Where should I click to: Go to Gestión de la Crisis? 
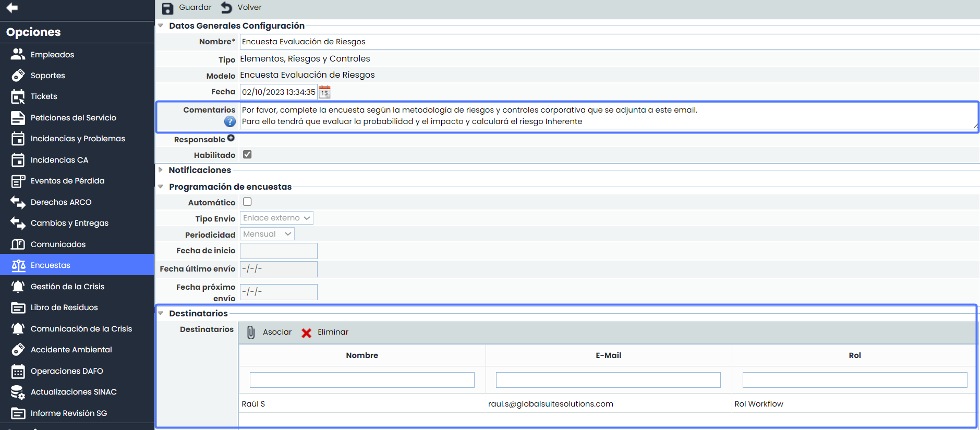(67, 287)
